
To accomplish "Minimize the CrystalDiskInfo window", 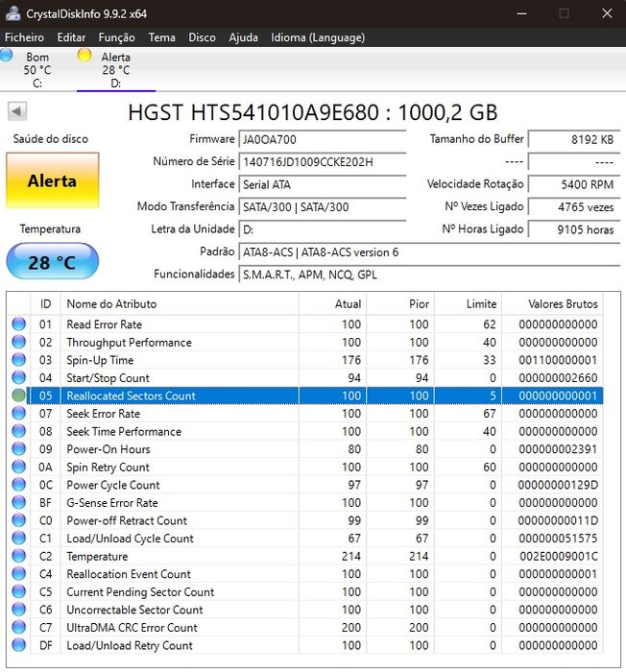I will tap(521, 13).
